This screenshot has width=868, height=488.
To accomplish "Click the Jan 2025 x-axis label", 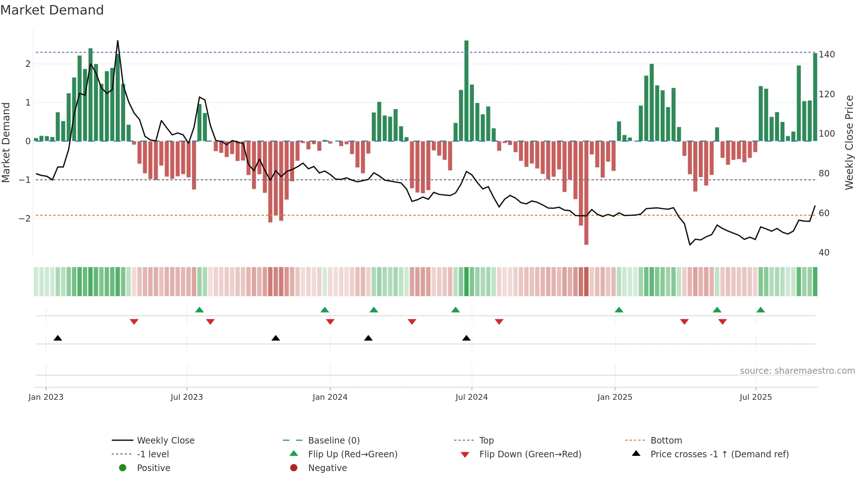I will pos(615,397).
